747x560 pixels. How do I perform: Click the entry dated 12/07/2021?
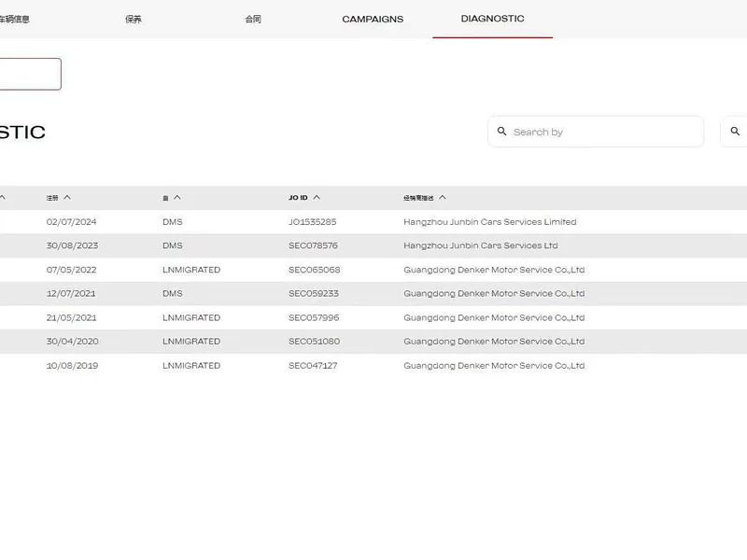tap(373, 293)
